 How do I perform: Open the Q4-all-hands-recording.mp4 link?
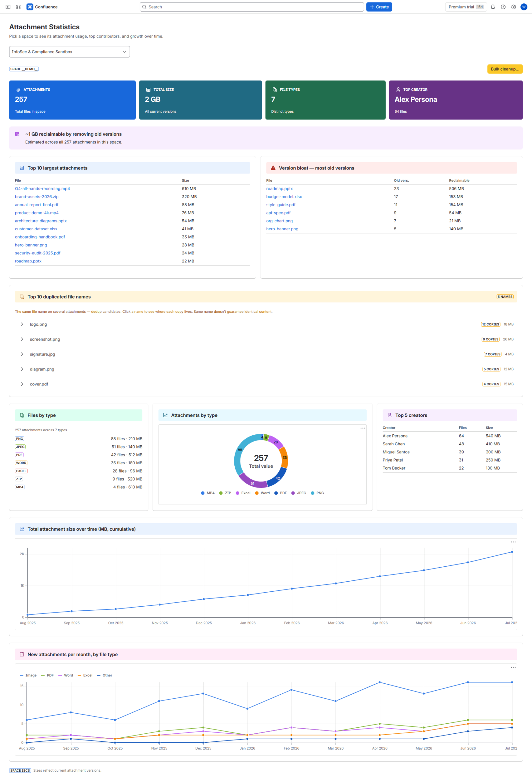[x=42, y=188]
